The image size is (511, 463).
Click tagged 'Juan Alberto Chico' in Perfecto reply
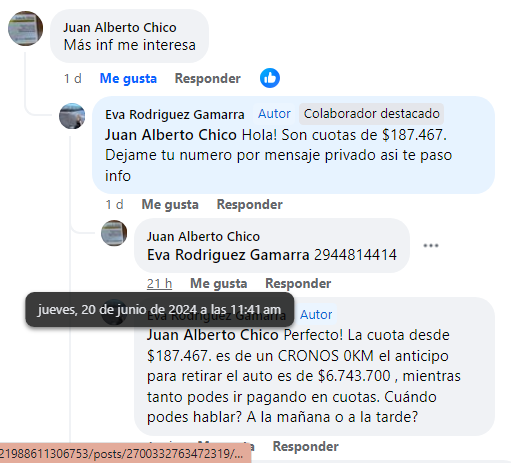click(x=212, y=335)
